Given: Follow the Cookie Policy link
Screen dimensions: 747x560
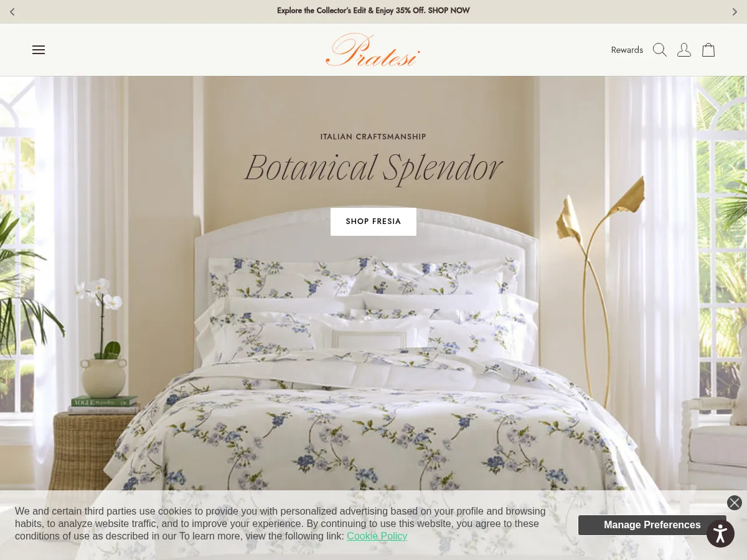Looking at the screenshot, I should coord(377,536).
